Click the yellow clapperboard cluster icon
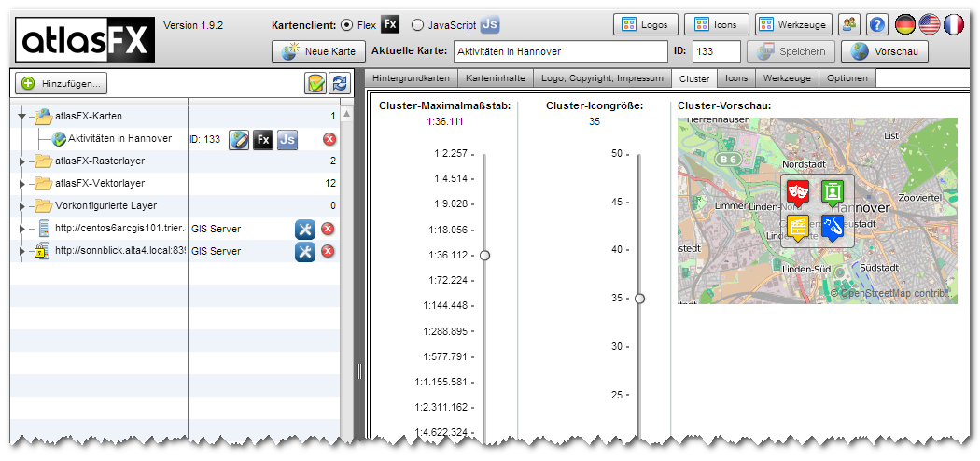 coord(798,227)
